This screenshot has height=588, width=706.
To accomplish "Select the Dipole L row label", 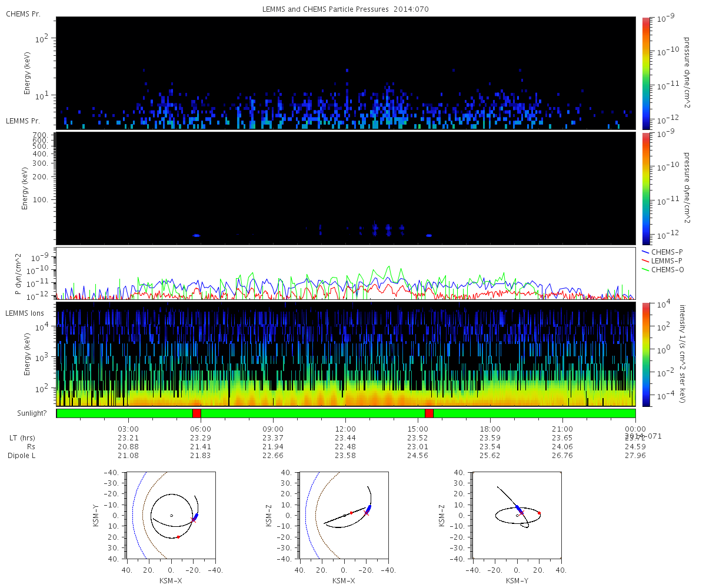I will 22,456.
